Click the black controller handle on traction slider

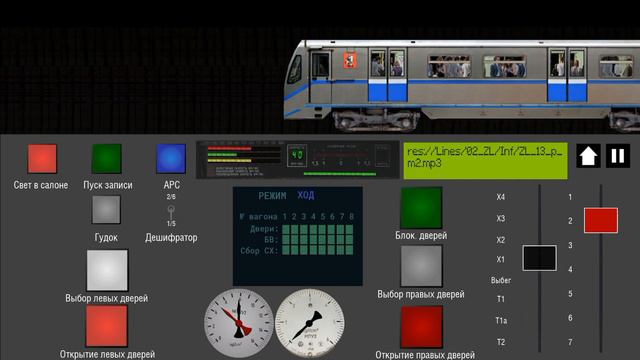pos(539,258)
